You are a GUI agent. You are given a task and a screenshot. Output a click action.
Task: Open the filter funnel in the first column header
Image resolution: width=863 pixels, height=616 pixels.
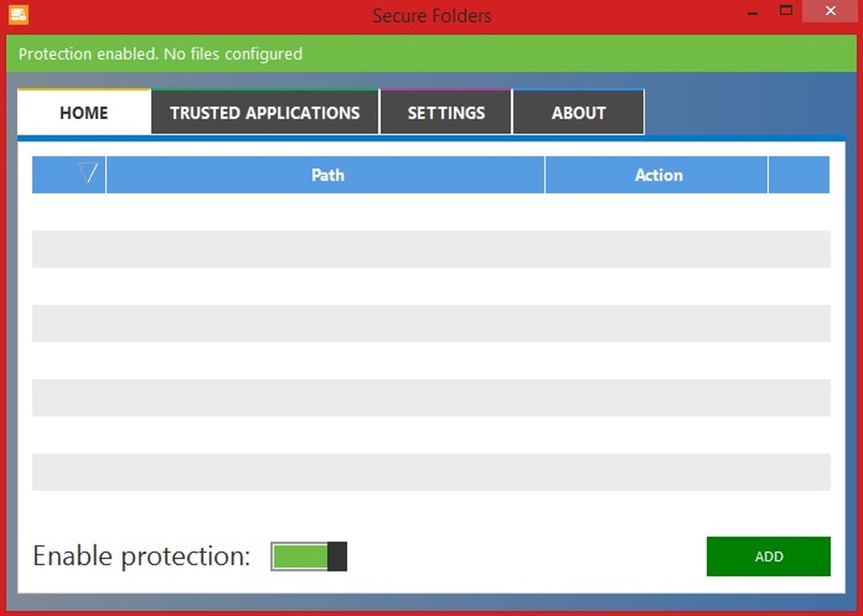(x=85, y=174)
